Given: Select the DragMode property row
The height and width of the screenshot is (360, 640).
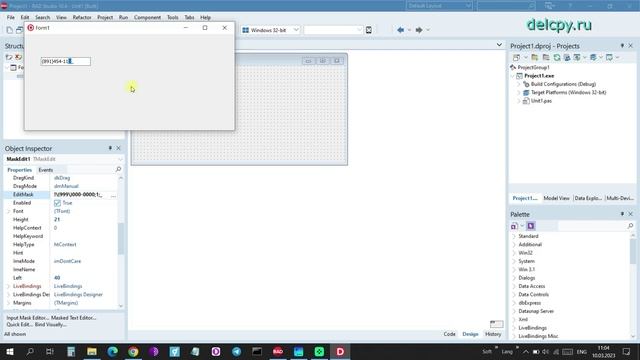Looking at the screenshot, I should tap(61, 186).
